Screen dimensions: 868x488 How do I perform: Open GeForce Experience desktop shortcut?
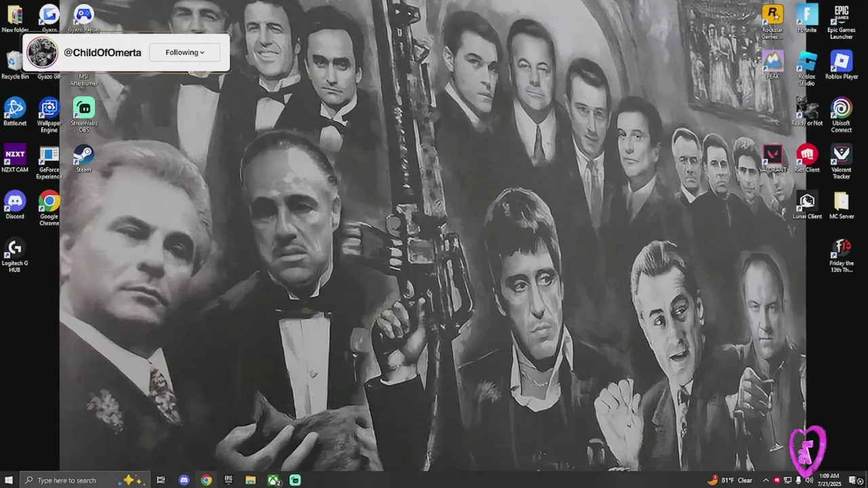[x=49, y=162]
